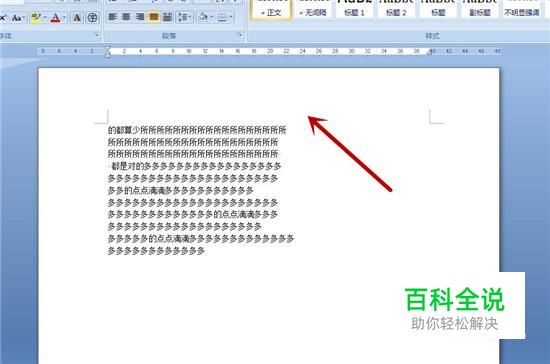The height and width of the screenshot is (364, 550).
Task: Click the enclosed character icon
Action: click(92, 18)
